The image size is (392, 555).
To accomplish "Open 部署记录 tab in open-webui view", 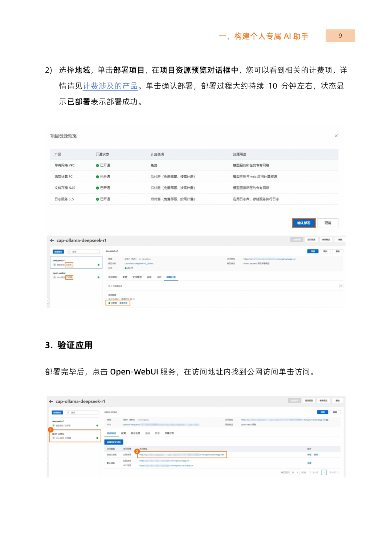I will pyautogui.click(x=169, y=433).
